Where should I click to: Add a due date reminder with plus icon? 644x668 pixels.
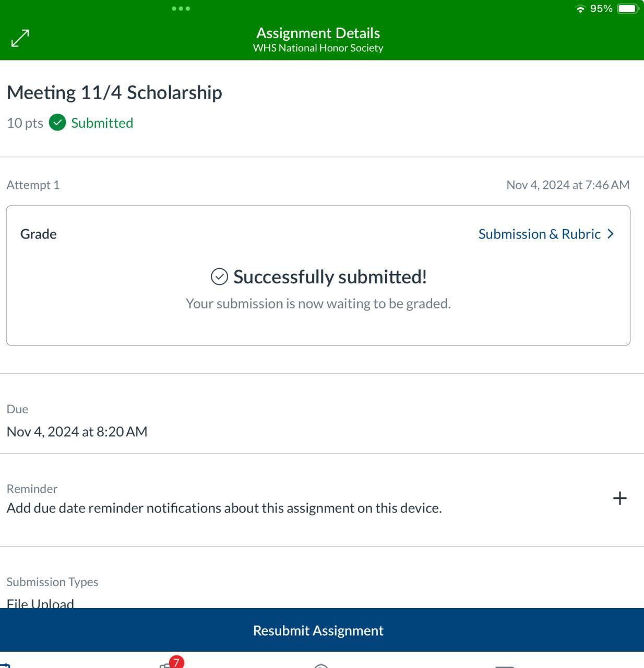click(619, 498)
